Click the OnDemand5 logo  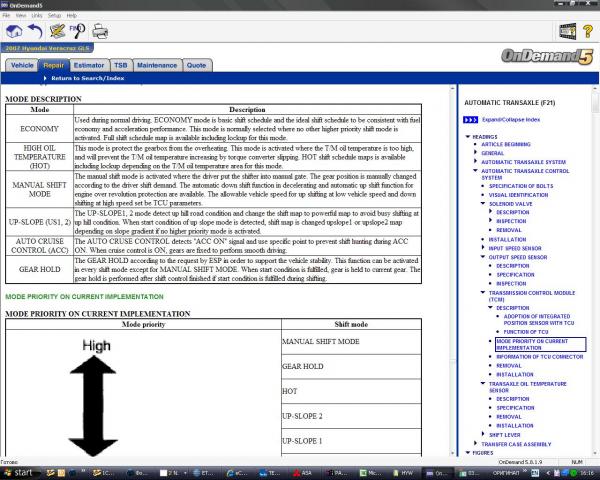547,57
